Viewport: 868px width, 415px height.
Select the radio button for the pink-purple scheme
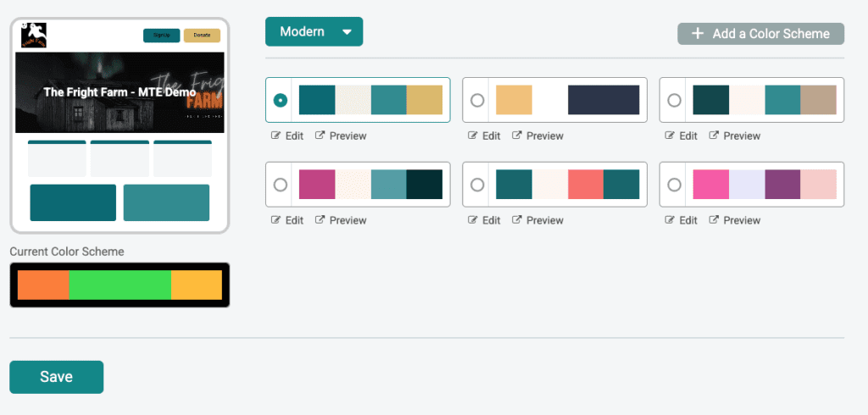click(x=674, y=185)
